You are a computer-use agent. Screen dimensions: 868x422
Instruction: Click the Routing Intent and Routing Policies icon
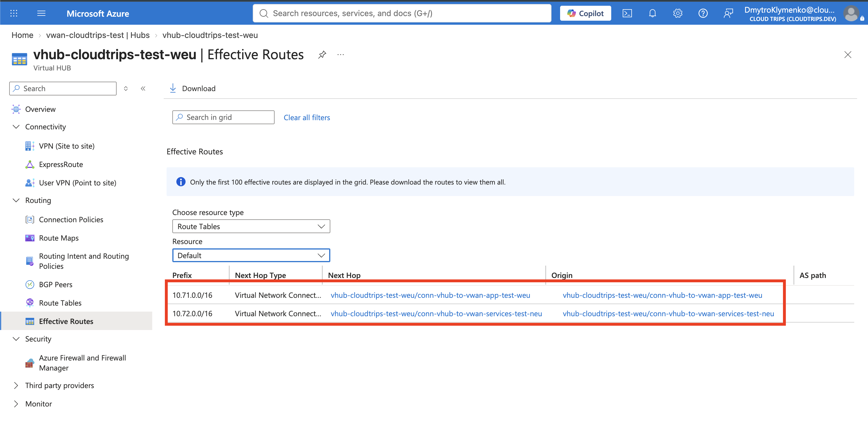coord(30,261)
